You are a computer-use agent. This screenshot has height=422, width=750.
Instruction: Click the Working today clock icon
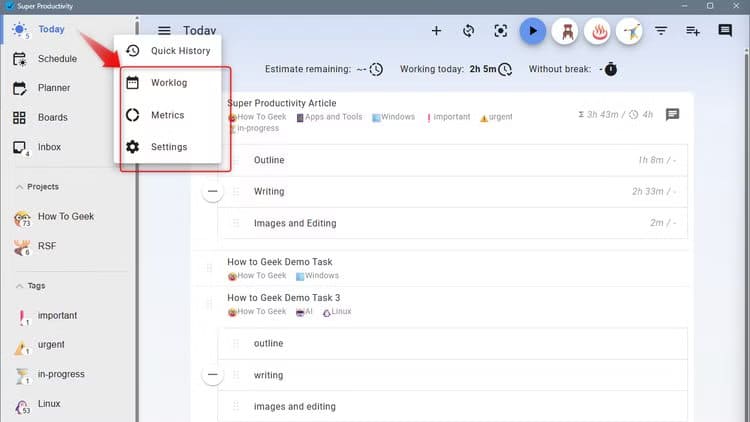pyautogui.click(x=505, y=69)
